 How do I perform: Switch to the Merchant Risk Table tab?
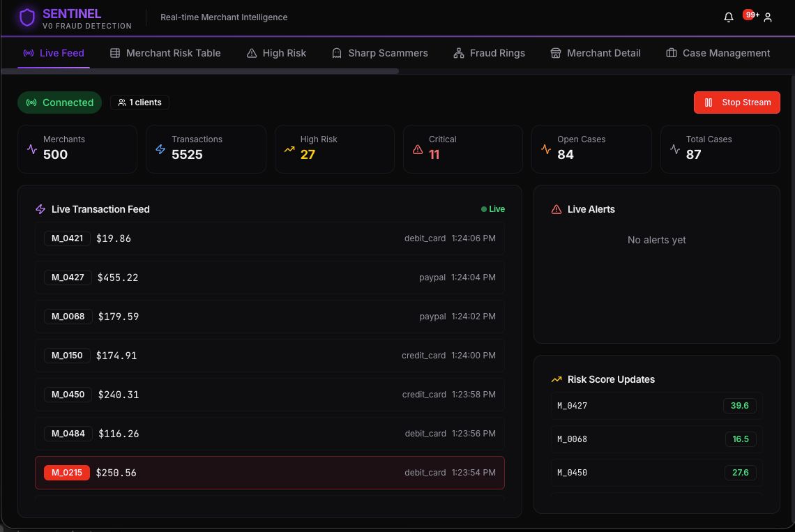[165, 53]
